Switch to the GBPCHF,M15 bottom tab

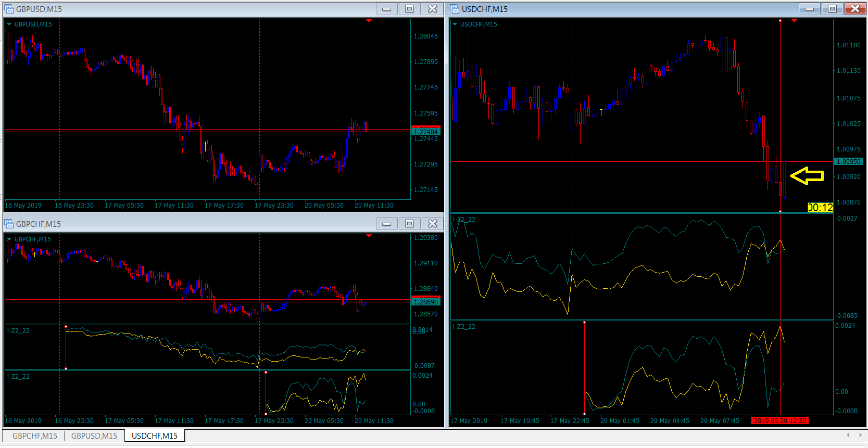pyautogui.click(x=35, y=436)
